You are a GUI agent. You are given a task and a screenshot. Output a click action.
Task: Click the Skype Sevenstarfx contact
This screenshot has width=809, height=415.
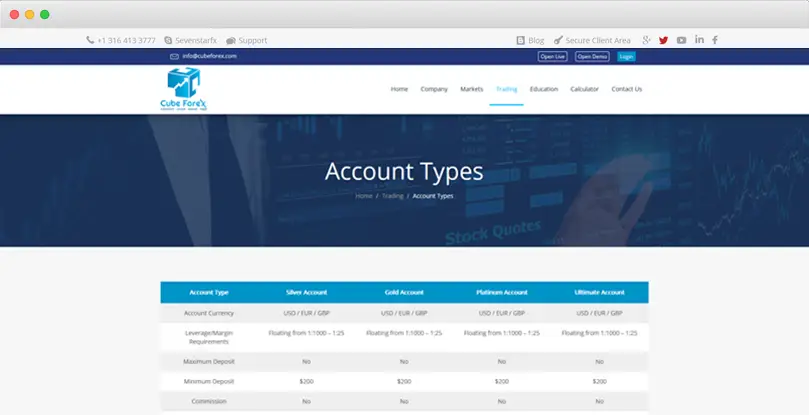pos(191,40)
